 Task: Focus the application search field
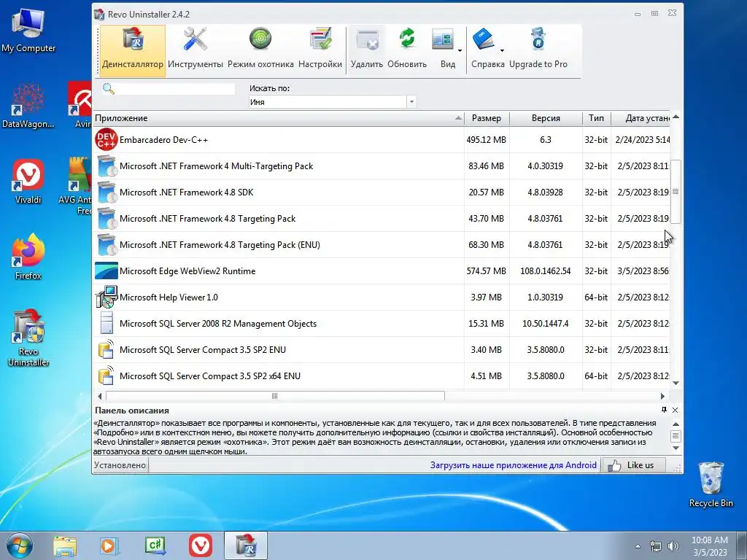(x=175, y=89)
